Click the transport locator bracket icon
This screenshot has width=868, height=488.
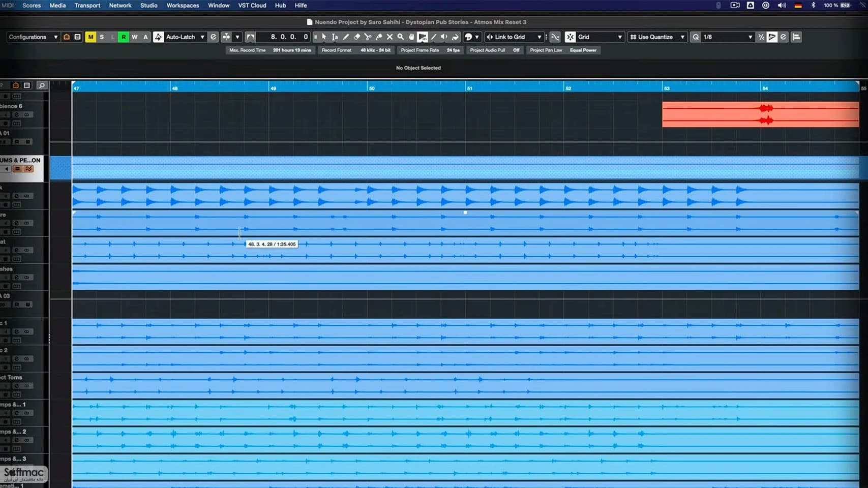250,37
